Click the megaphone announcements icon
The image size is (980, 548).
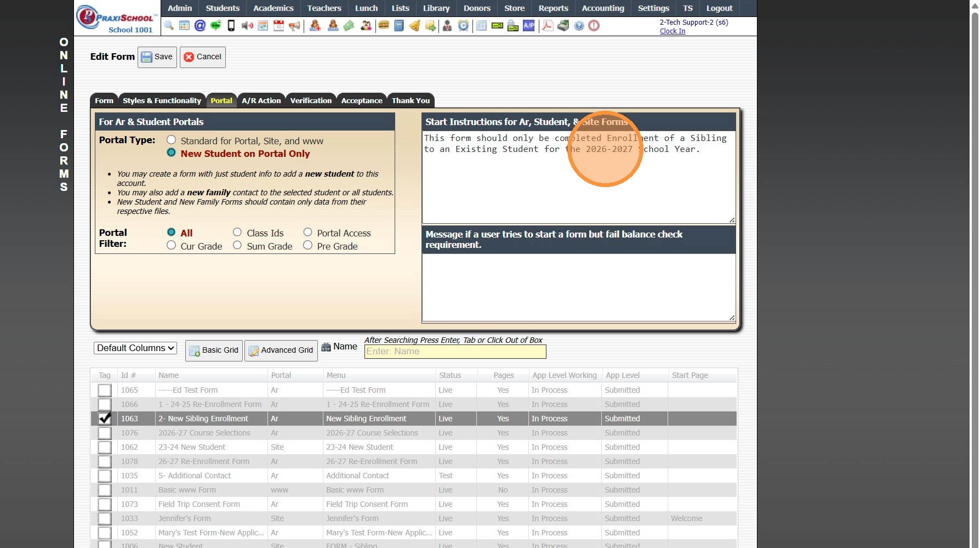coord(294,26)
